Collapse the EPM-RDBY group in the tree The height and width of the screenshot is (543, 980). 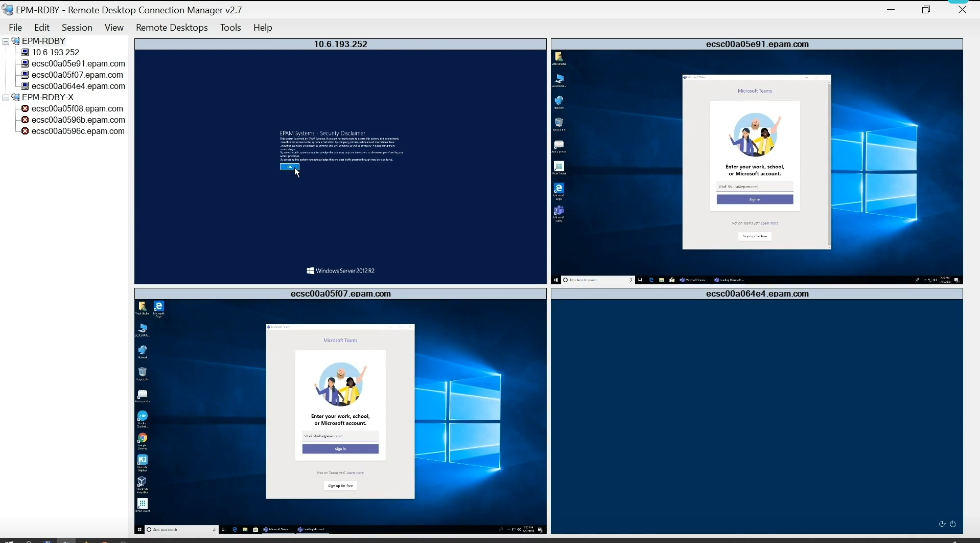[6, 41]
